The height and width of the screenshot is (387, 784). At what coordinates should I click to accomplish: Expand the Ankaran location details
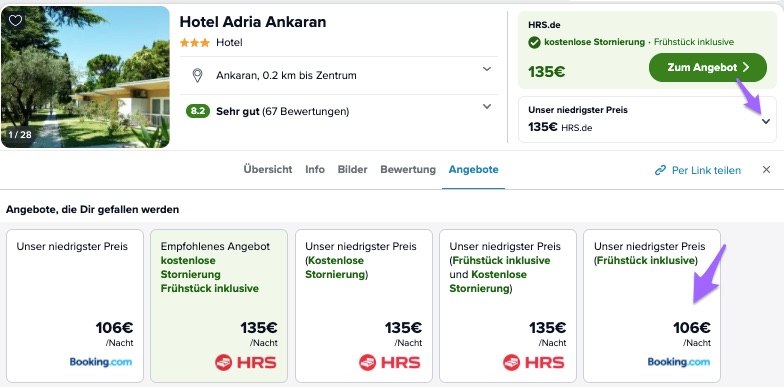(486, 69)
